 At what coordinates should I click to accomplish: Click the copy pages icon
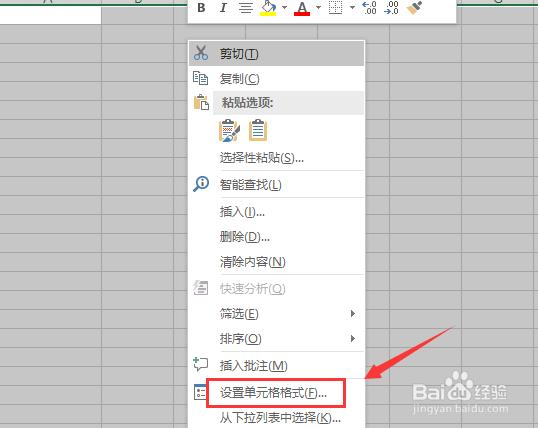coord(200,78)
